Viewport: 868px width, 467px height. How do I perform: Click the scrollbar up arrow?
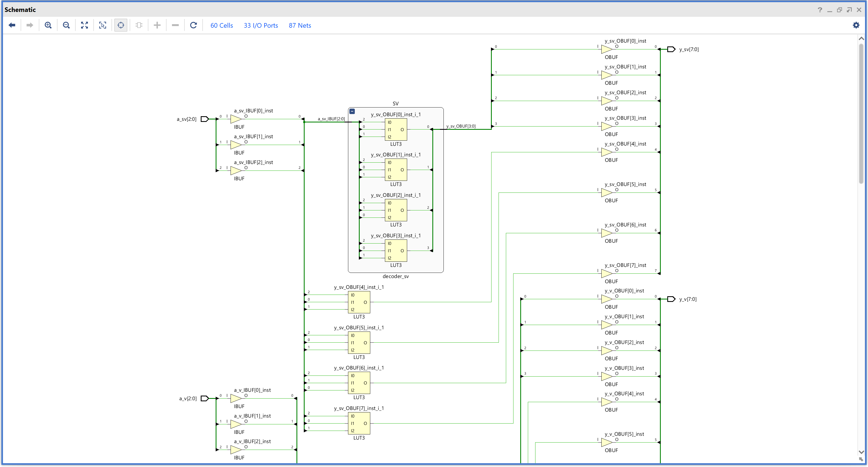click(x=861, y=39)
